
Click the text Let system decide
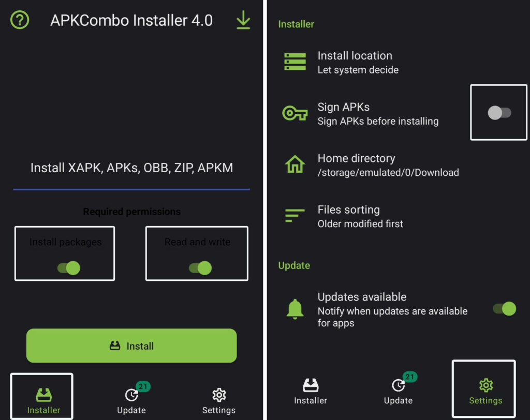point(358,70)
